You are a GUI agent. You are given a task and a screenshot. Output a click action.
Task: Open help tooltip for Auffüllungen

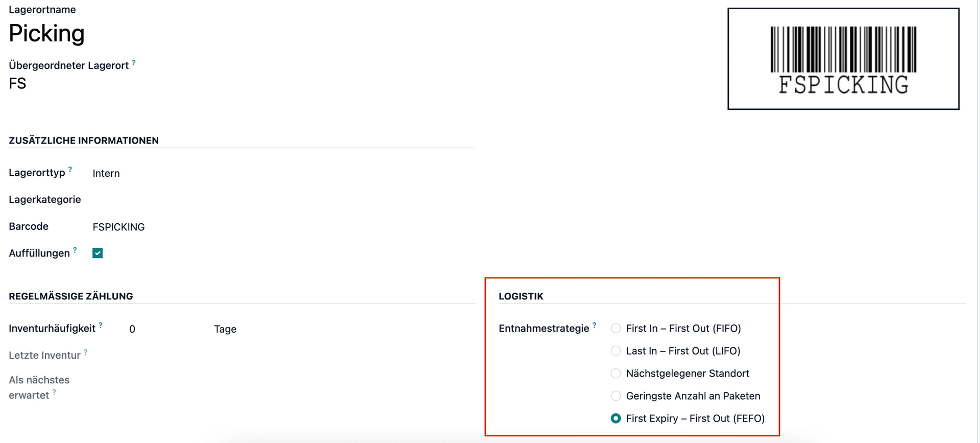click(76, 249)
